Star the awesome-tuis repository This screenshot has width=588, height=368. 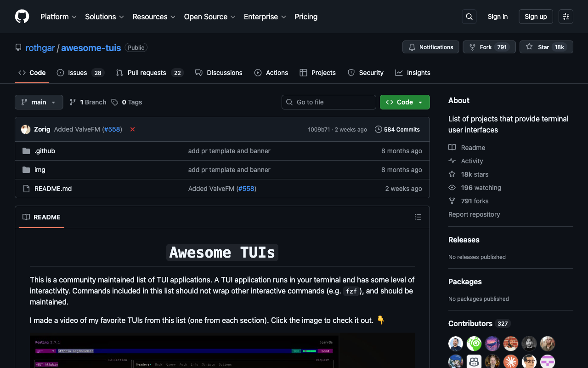[546, 47]
